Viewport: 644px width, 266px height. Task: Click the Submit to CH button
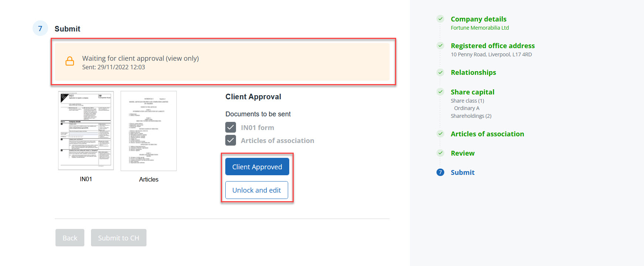click(118, 238)
